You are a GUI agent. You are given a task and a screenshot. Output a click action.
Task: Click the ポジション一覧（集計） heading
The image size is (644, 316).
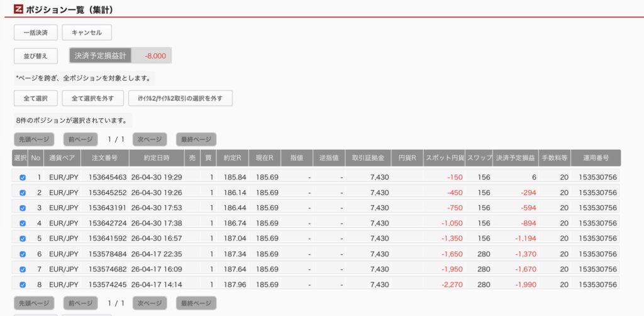tap(69, 9)
